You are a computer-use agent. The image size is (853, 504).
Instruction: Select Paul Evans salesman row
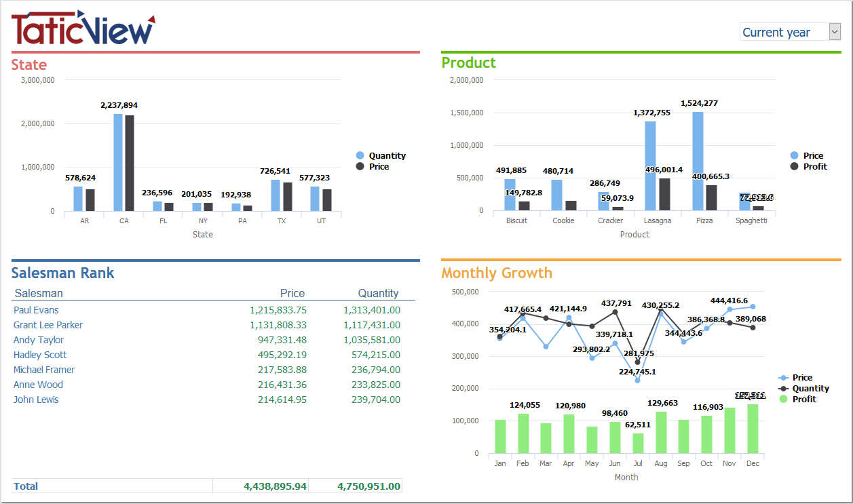[x=37, y=310]
